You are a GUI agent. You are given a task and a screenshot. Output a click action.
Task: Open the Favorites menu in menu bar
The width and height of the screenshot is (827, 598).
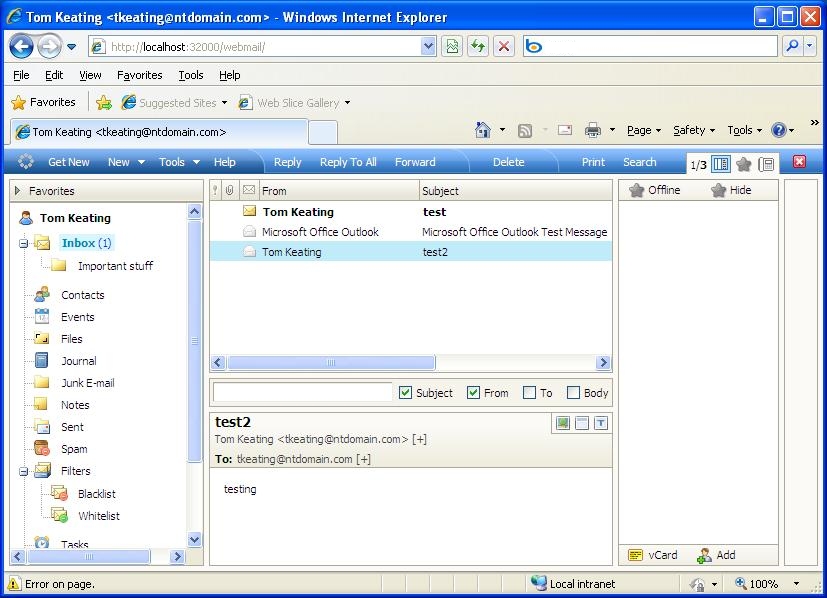(139, 75)
